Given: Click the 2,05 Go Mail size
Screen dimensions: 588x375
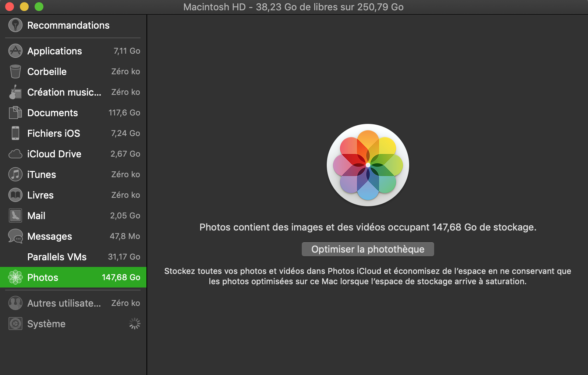Looking at the screenshot, I should 125,215.
